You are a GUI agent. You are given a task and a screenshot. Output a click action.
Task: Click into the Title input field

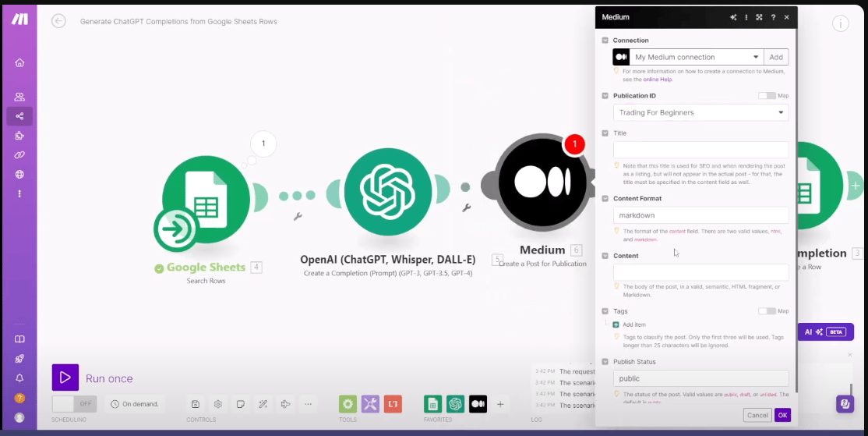pos(700,150)
